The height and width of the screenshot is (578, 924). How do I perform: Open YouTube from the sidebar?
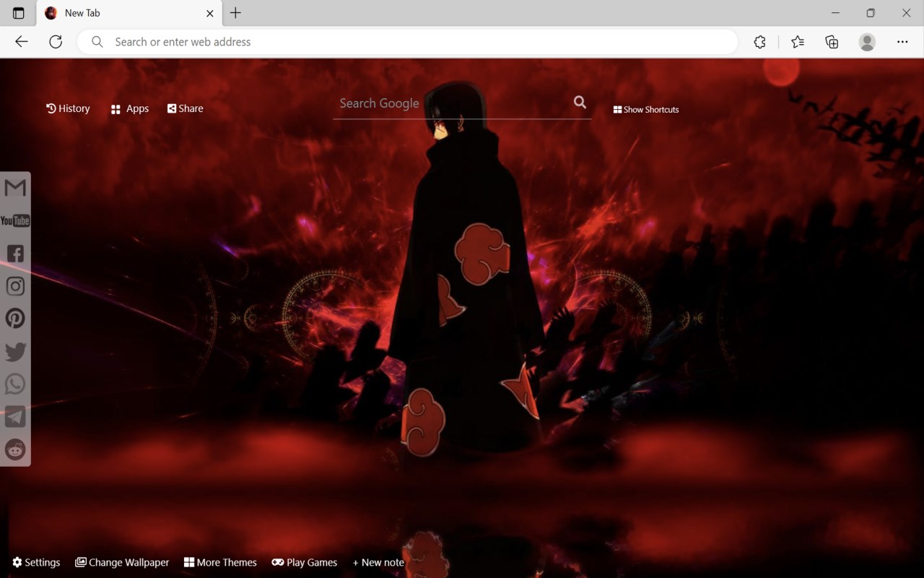pyautogui.click(x=15, y=220)
